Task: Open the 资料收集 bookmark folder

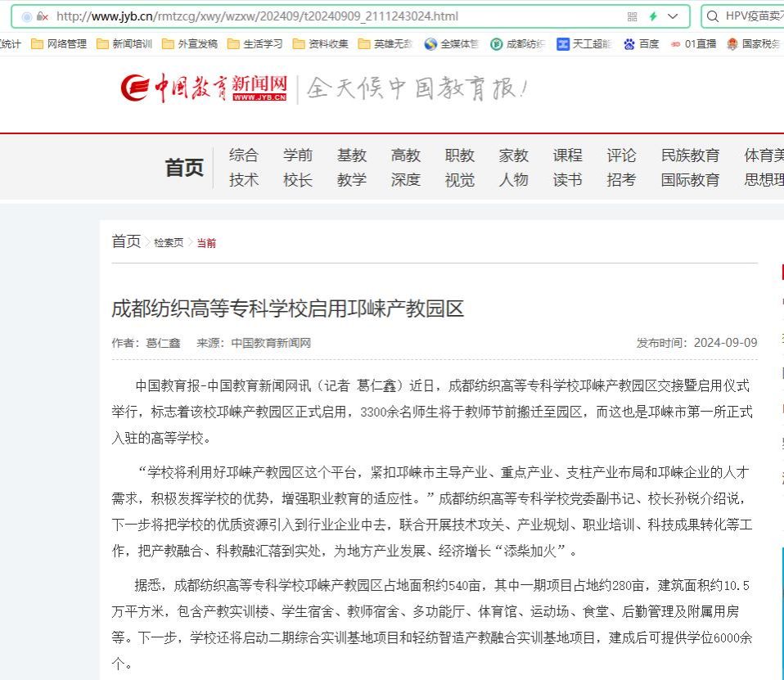Action: (x=320, y=44)
